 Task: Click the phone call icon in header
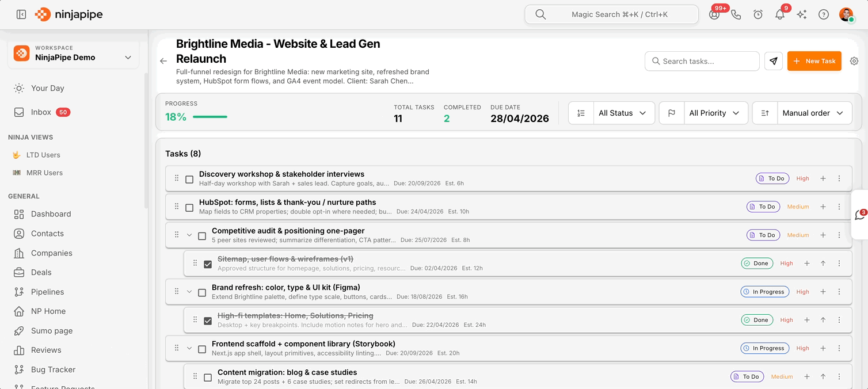tap(736, 15)
